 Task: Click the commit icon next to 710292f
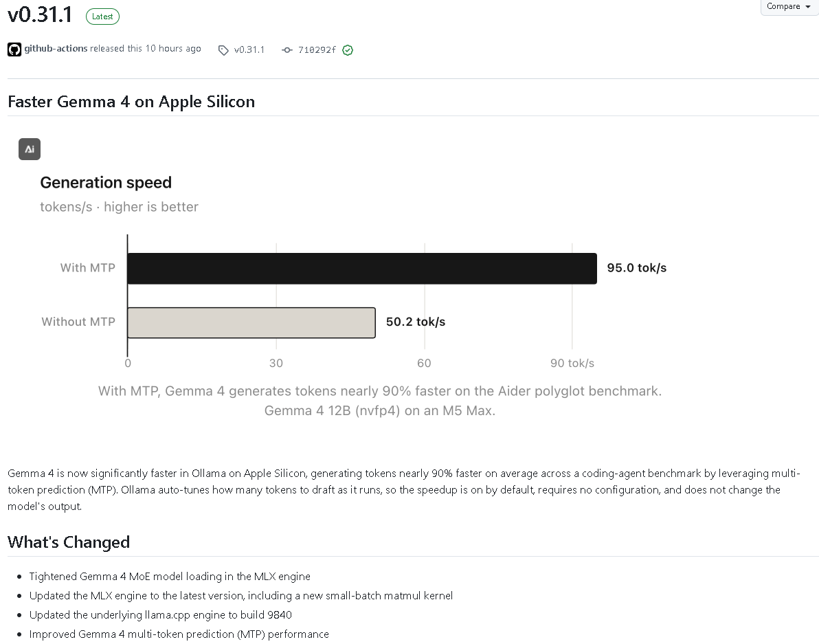coord(287,50)
